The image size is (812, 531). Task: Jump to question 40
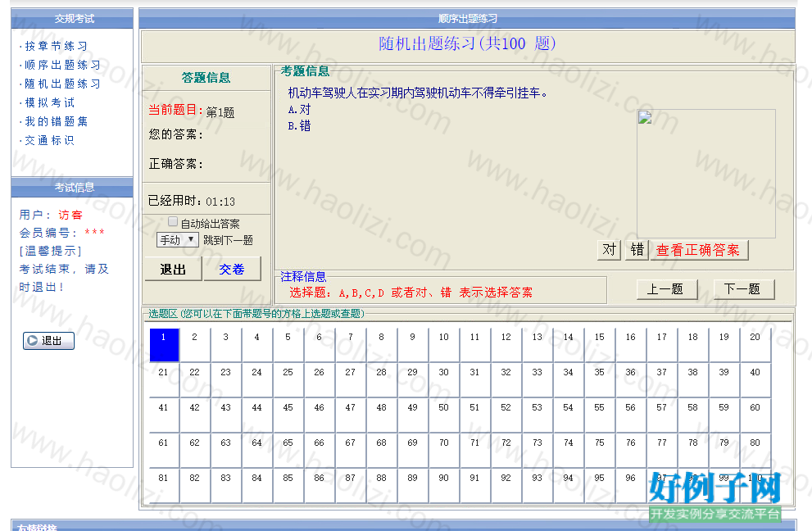[x=755, y=379]
